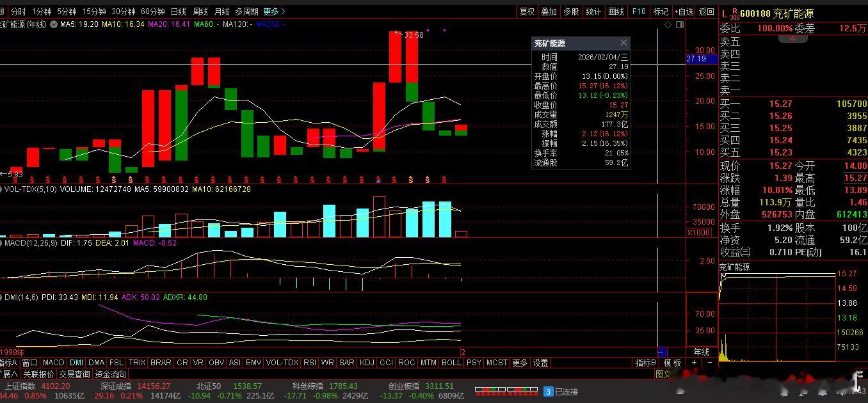868x403 pixels.
Task: Open the 统计 statistics tool
Action: click(593, 11)
